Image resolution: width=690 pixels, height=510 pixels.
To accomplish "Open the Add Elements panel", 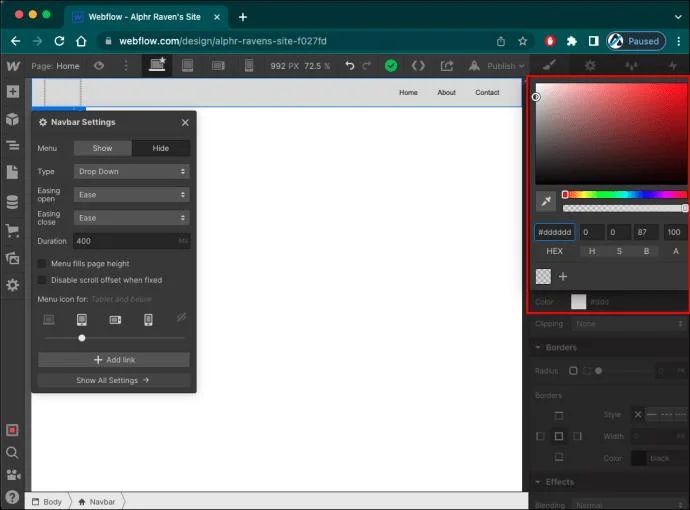I will [12, 92].
